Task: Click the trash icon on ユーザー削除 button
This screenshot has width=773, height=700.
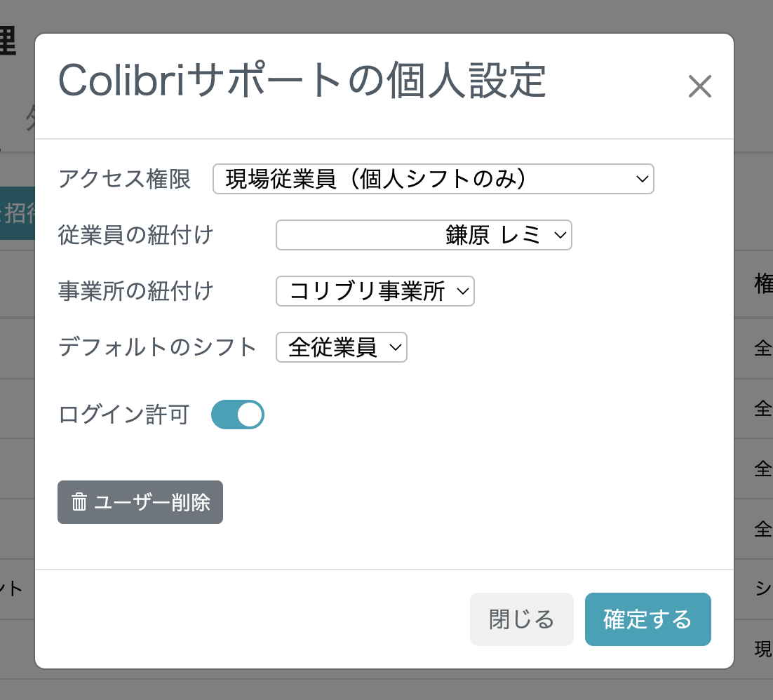Action: [x=79, y=502]
